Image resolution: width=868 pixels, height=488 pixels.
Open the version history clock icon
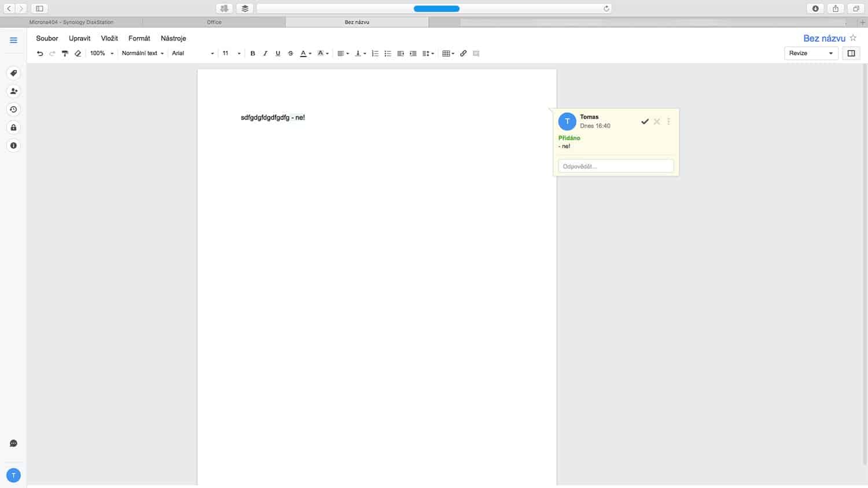click(13, 109)
